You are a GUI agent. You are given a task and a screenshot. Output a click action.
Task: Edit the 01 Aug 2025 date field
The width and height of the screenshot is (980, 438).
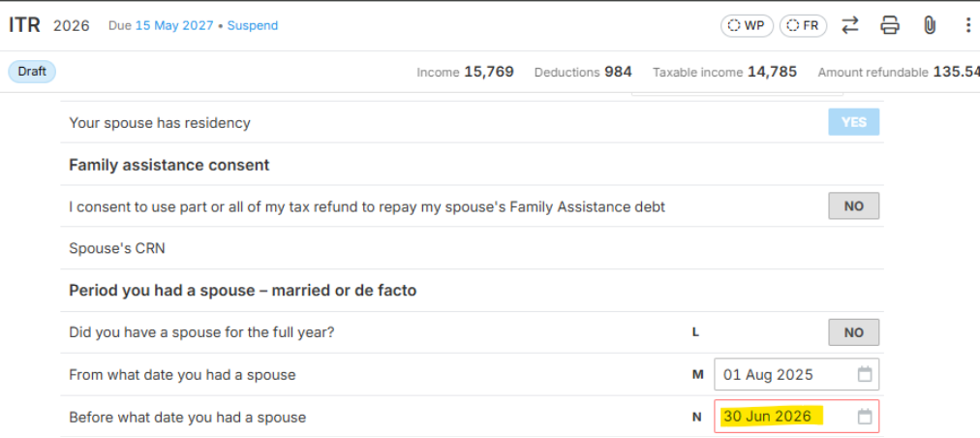[797, 375]
